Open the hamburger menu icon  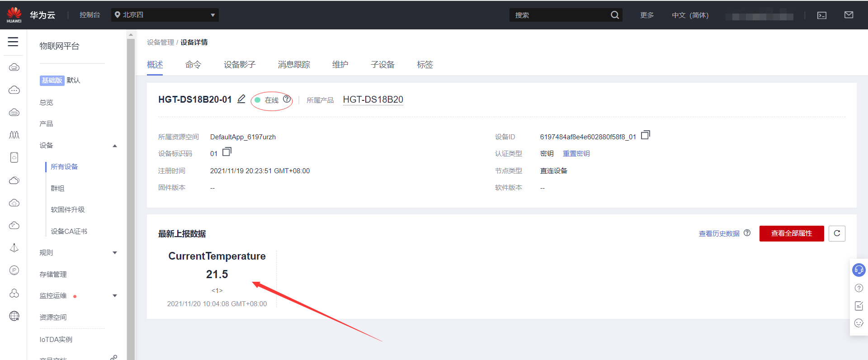13,42
